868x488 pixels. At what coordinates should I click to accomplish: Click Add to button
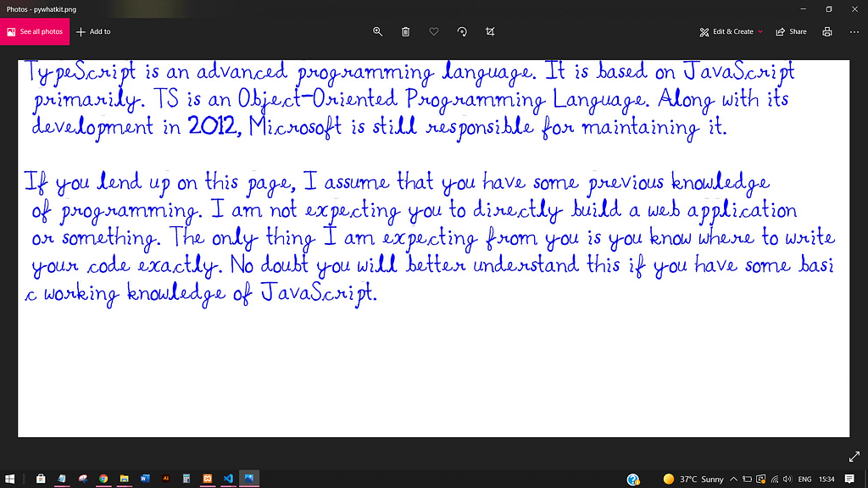click(93, 31)
